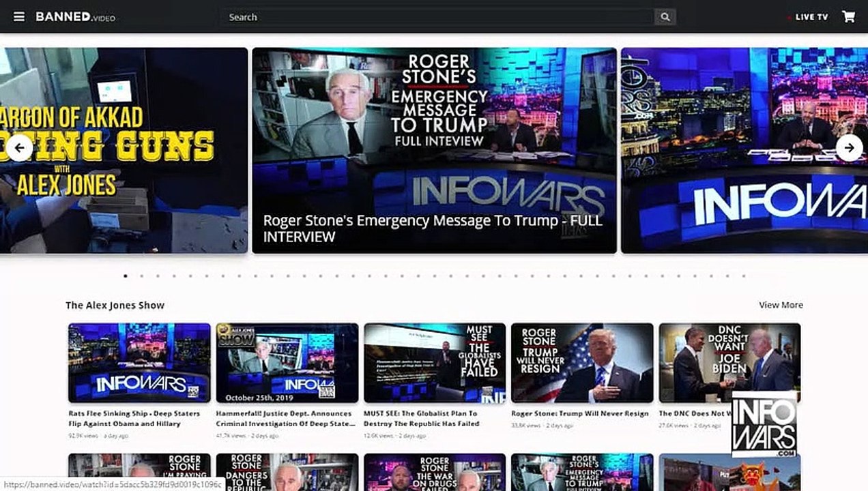Open the Infowars studio slide on right
868x491 pixels.
(744, 151)
